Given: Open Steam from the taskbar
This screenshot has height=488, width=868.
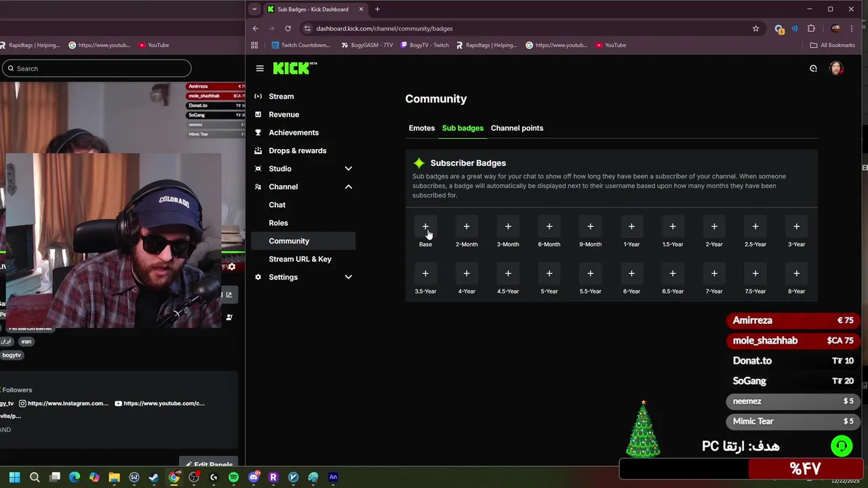Looking at the screenshot, I should 154,477.
